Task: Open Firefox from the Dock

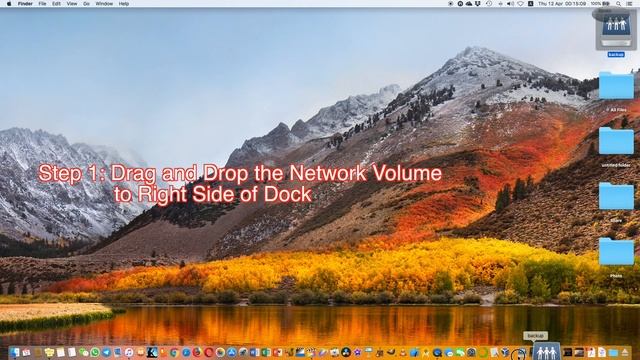Action: [197, 352]
